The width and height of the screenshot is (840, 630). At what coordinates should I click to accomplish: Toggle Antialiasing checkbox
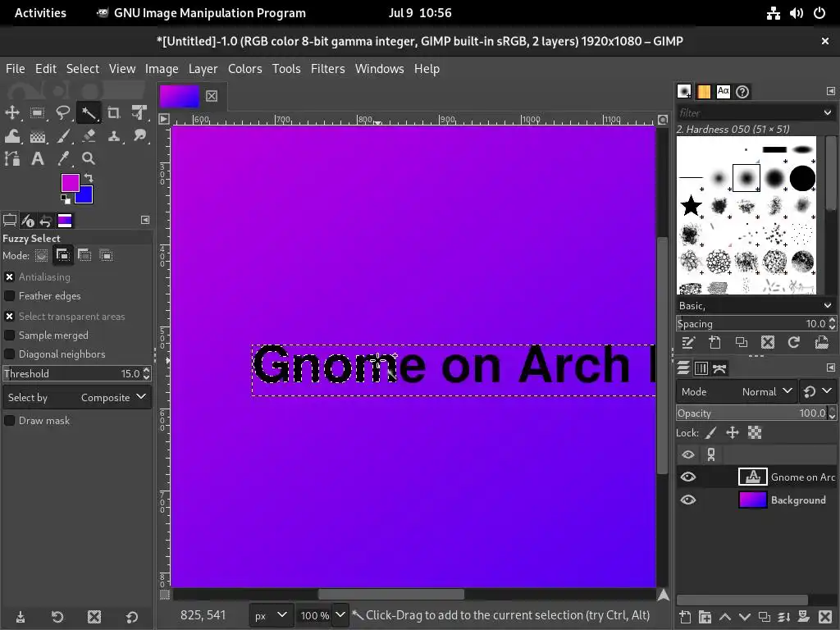point(9,277)
